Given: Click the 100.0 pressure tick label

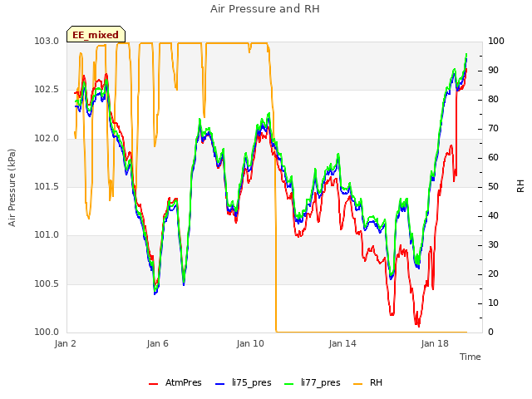Looking at the screenshot, I should 47,332.
